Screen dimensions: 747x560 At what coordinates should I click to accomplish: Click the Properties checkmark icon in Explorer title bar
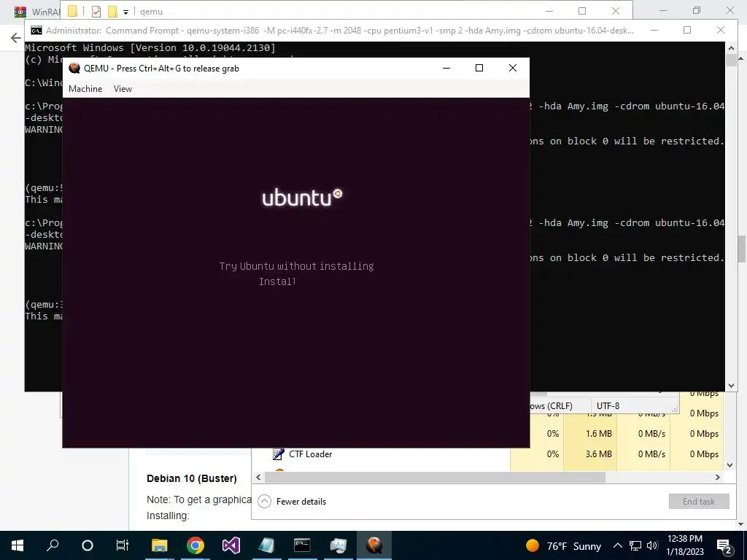(96, 12)
